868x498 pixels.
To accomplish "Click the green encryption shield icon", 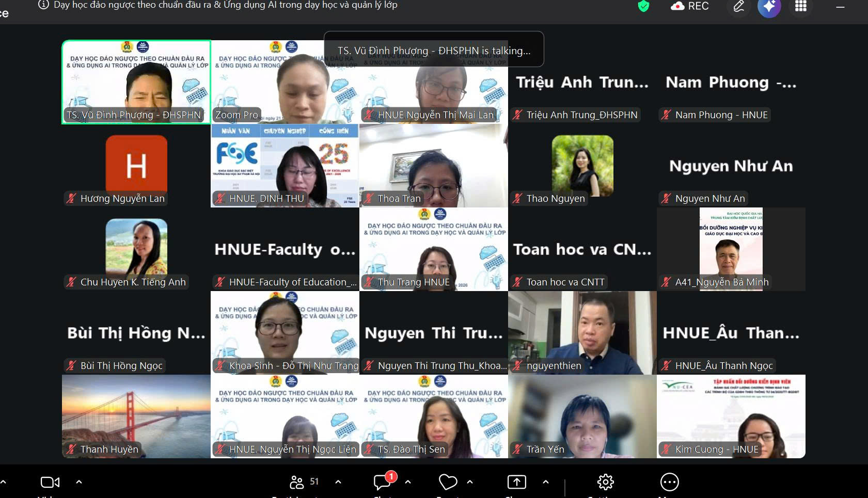I will (643, 6).
